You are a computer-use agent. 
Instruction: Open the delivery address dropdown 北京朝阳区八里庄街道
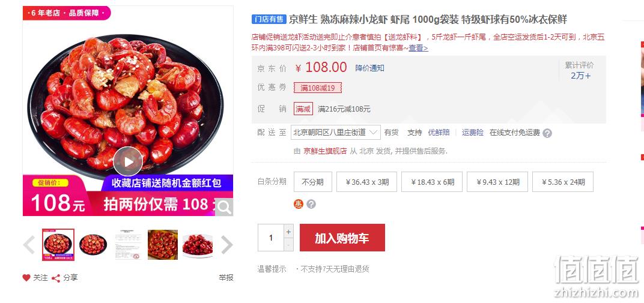click(336, 133)
